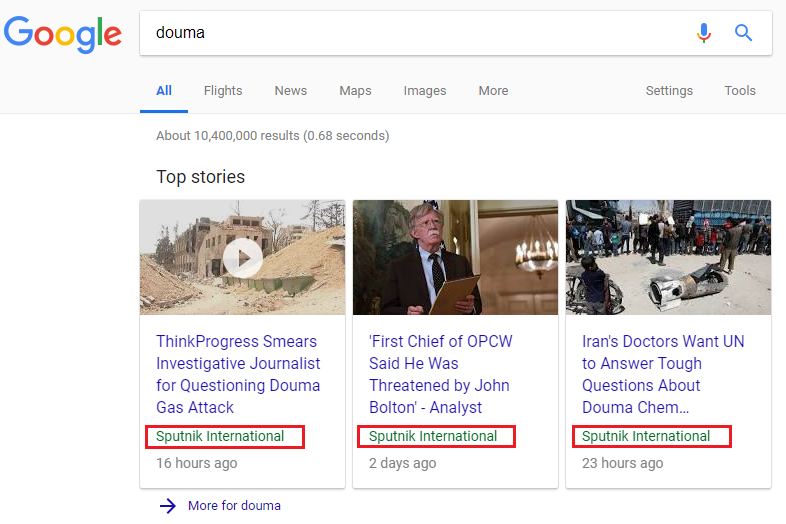Select the All results tab
Image resolution: width=786 pixels, height=524 pixels.
click(x=164, y=91)
